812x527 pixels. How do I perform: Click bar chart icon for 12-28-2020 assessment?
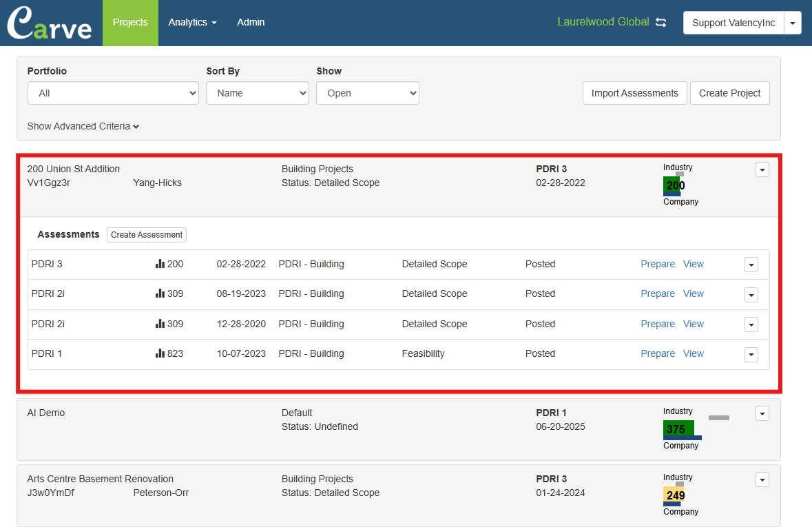[x=160, y=324]
